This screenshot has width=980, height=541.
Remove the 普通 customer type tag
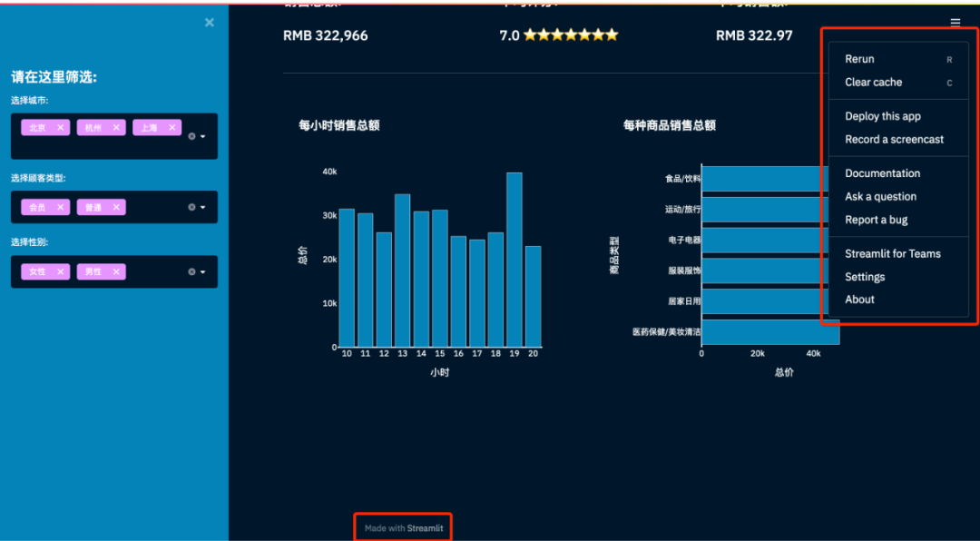coord(115,207)
